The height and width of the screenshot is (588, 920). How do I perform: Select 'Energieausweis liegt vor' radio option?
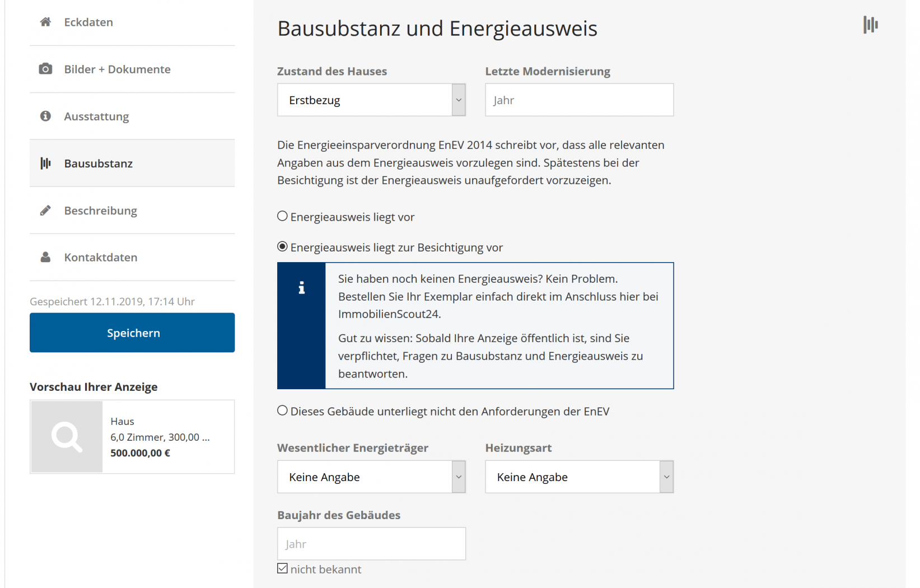(x=283, y=216)
